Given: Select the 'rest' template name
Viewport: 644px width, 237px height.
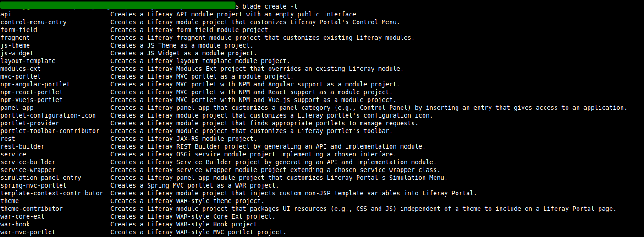Looking at the screenshot, I should [8, 139].
